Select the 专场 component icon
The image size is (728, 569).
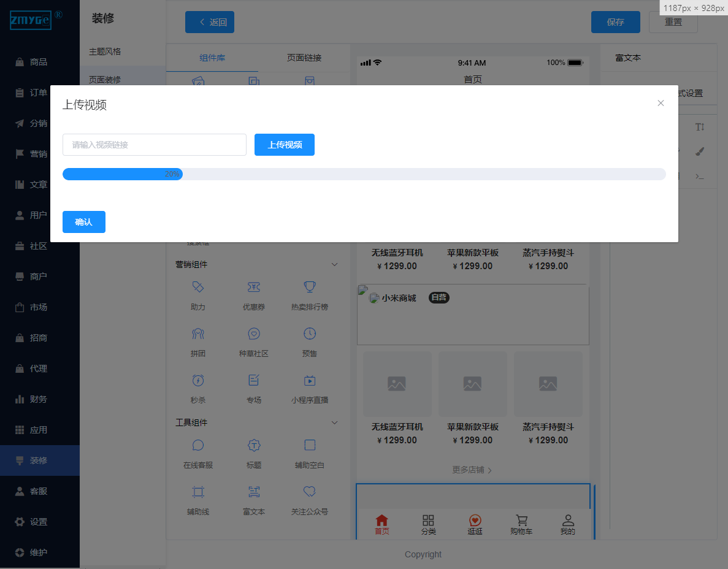point(254,381)
